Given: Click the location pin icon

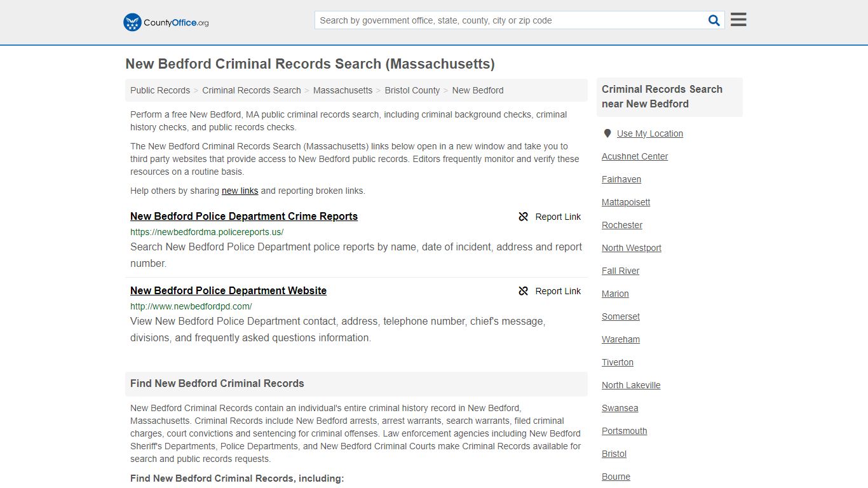Looking at the screenshot, I should (607, 133).
